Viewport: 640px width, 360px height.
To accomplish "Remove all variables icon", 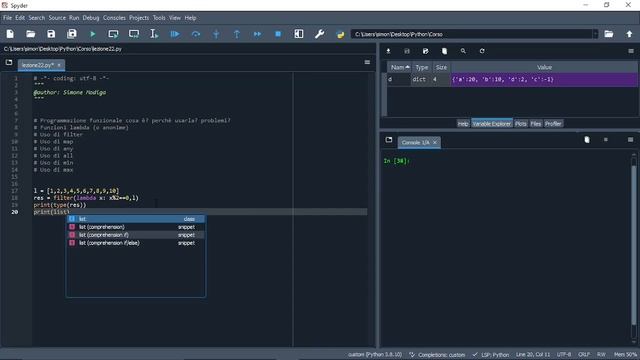I will coord(444,51).
